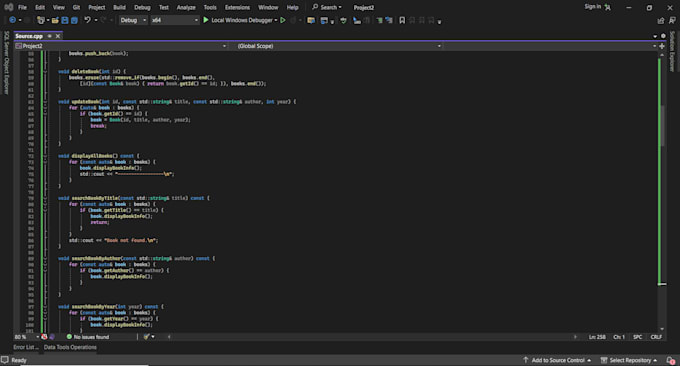This screenshot has width=680, height=366.
Task: Click the hot reload flame icon
Action: [x=293, y=20]
